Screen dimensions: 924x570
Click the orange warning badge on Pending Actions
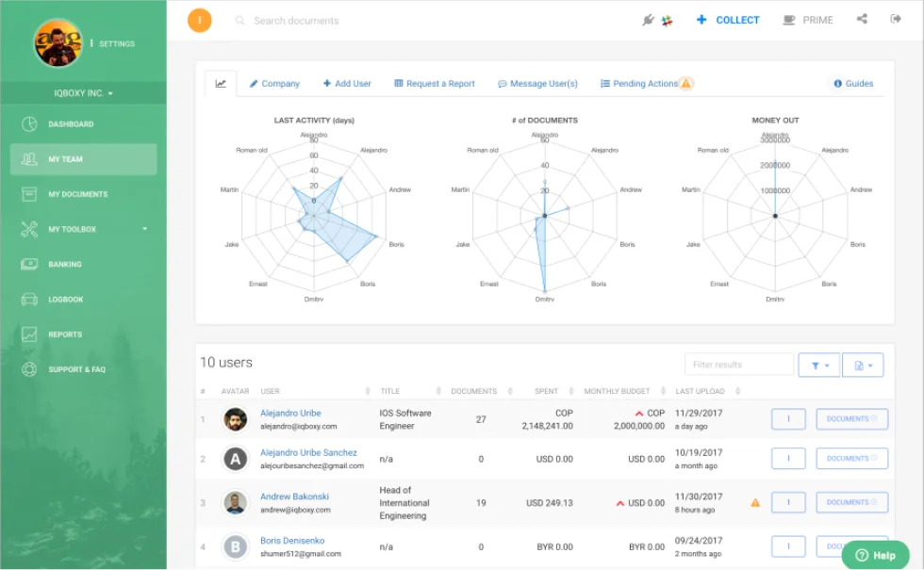click(685, 83)
